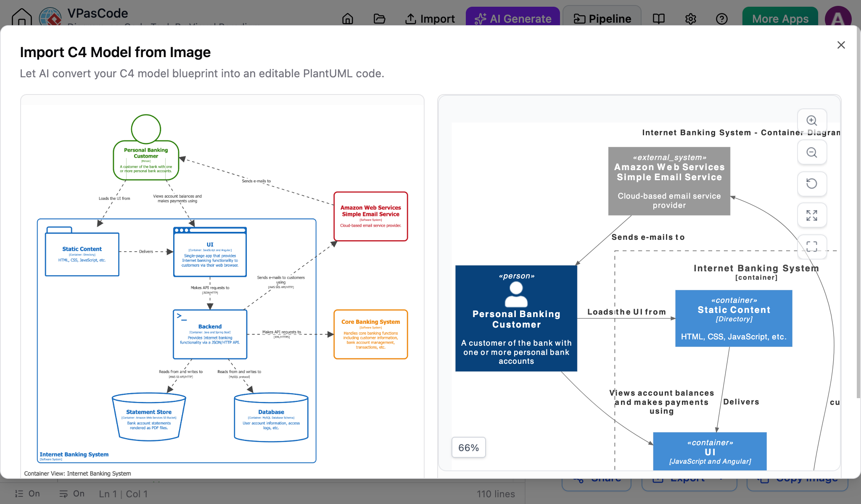Select the UI [JavaScript and Angular] box in the rendered preview
861x504 pixels.
pos(710,451)
